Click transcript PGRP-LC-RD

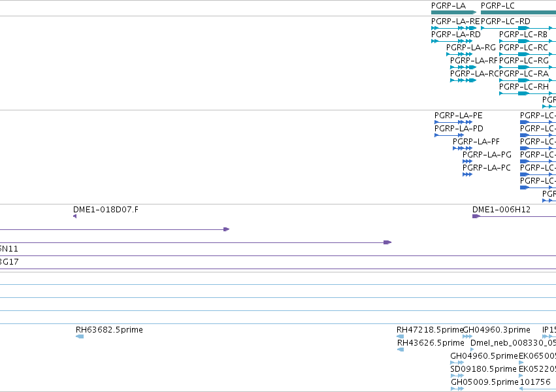pyautogui.click(x=518, y=28)
